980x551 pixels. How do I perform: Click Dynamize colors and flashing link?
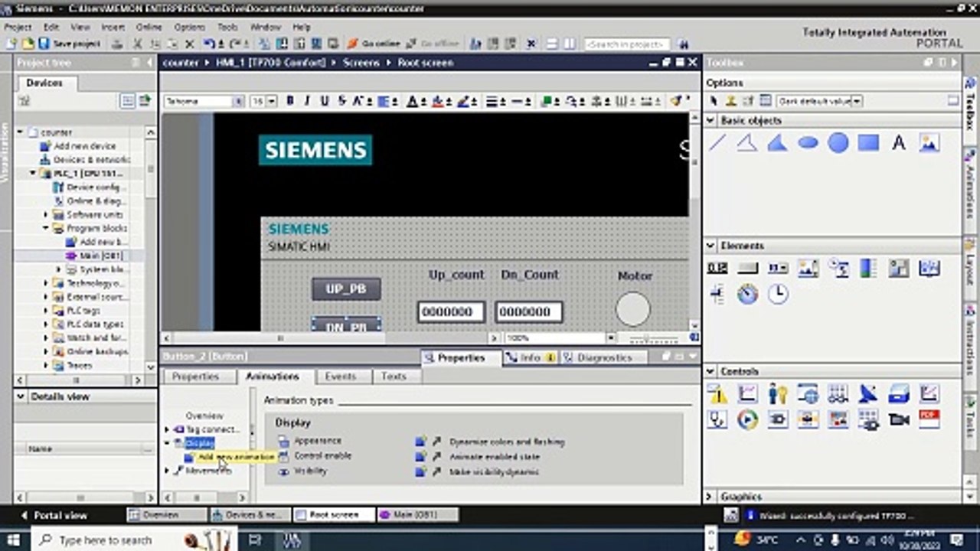(x=507, y=442)
